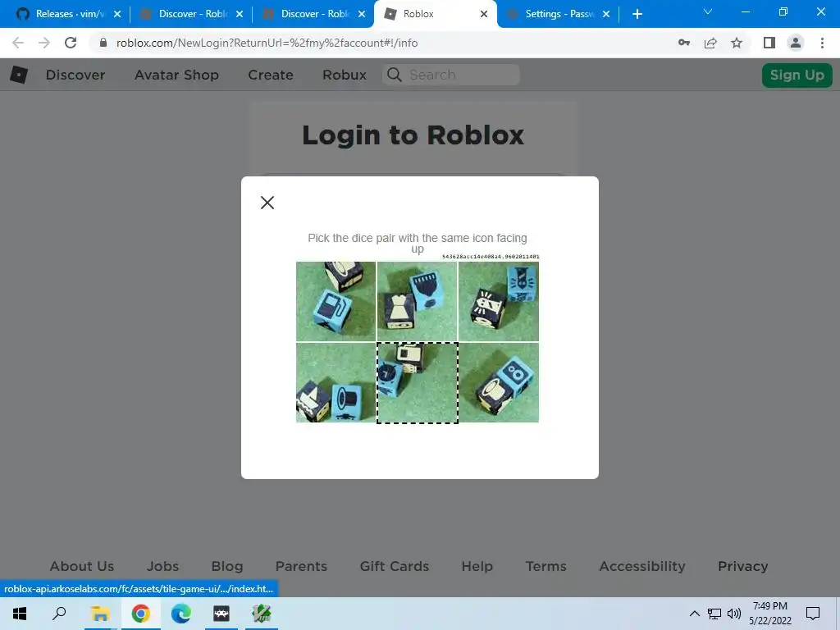Pick the dice tile with a necktie icon

(499, 301)
